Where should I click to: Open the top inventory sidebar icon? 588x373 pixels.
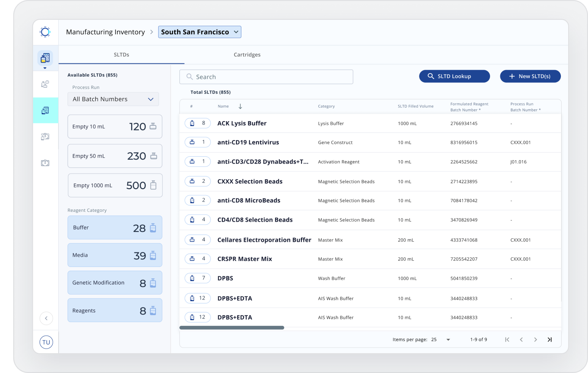click(45, 58)
